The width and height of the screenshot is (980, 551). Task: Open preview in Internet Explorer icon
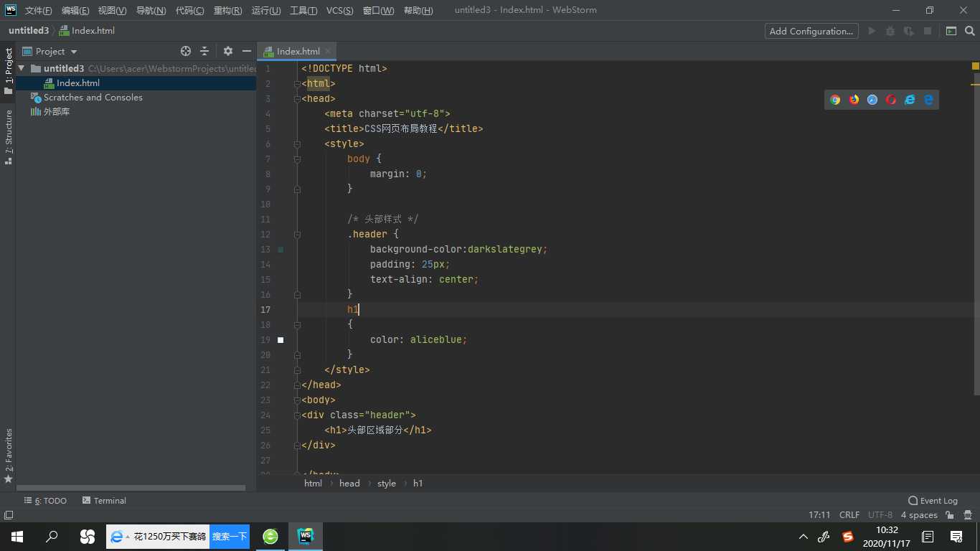tap(910, 100)
